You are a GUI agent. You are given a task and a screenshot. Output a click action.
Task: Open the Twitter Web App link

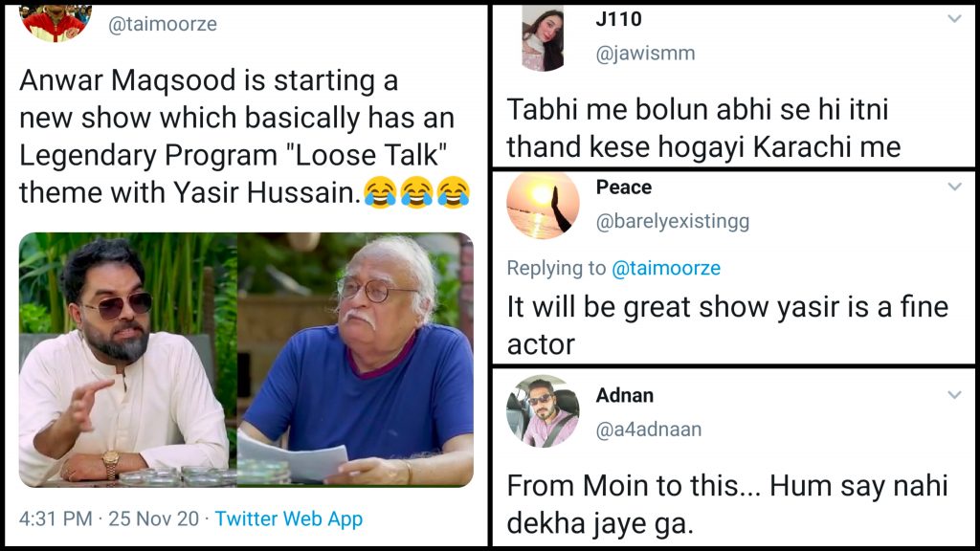click(288, 519)
